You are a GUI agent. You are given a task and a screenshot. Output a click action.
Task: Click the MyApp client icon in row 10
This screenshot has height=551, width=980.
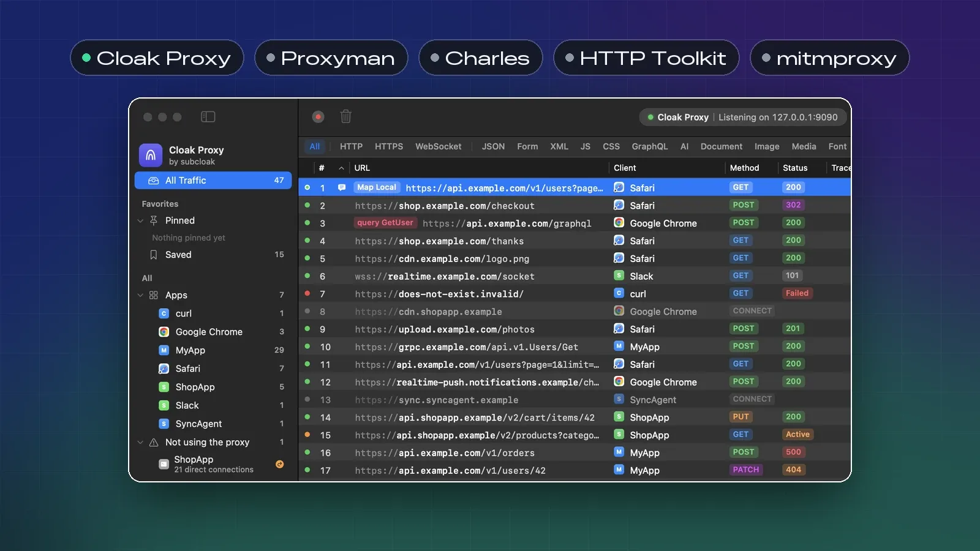[619, 347]
